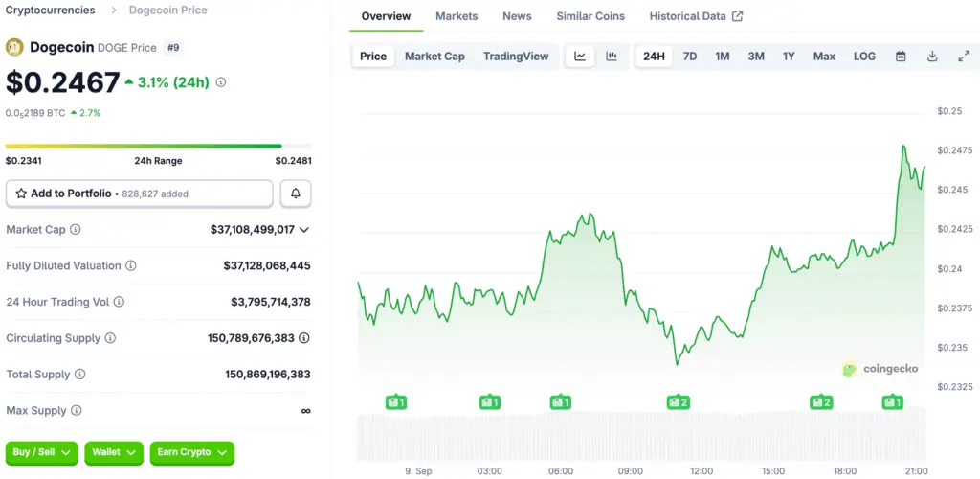Screen dimensions: 980x479
Task: Open news marker labeled 2 near 18:00
Action: (x=821, y=402)
